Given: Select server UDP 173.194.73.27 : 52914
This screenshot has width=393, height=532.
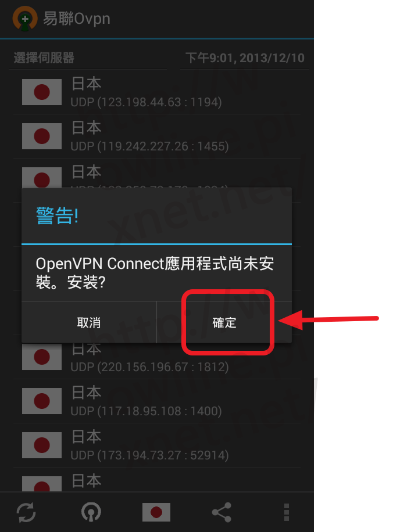Looking at the screenshot, I should (157, 445).
